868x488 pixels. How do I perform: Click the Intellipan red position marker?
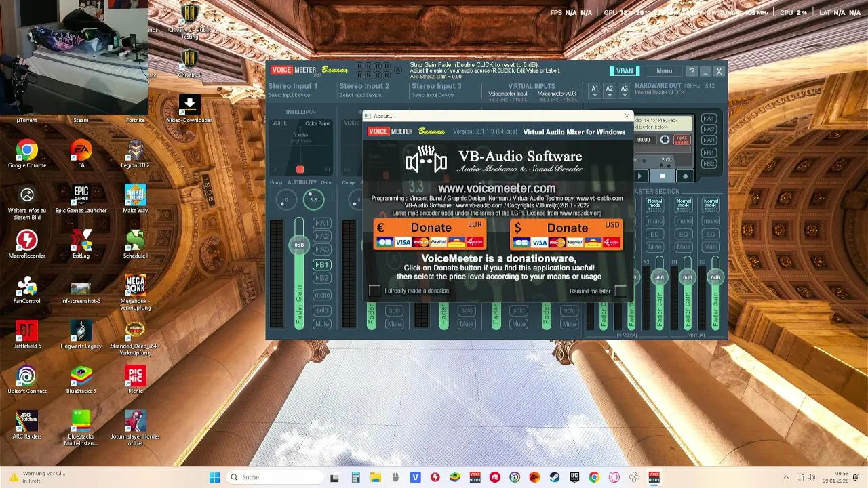(x=300, y=169)
